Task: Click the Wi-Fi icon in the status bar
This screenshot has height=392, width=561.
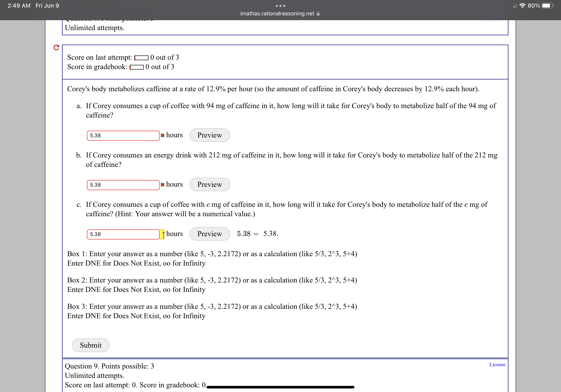Action: pos(522,5)
